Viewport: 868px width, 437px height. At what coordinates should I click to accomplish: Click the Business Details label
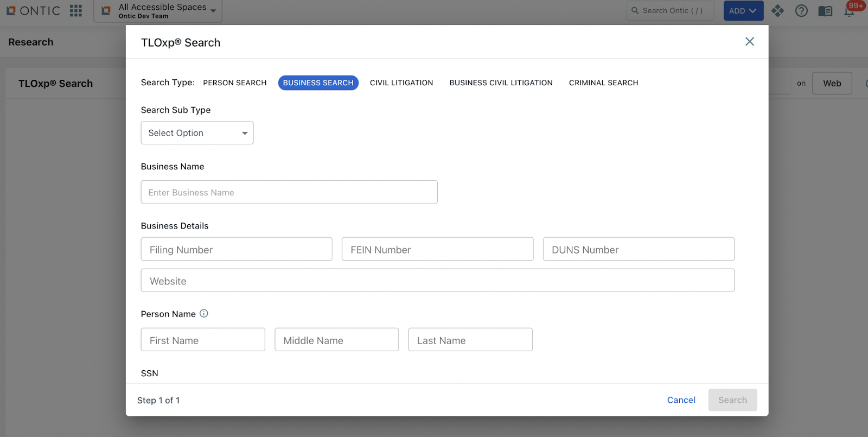pyautogui.click(x=175, y=226)
